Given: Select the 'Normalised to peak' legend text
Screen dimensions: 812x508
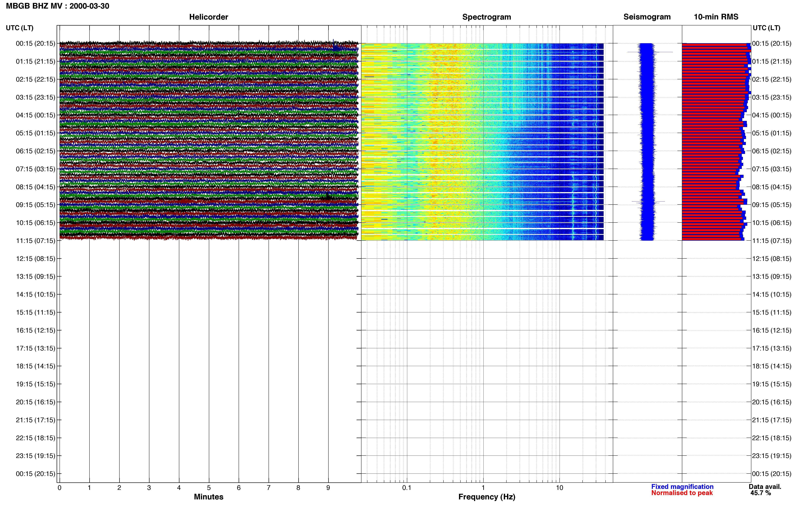Looking at the screenshot, I should (x=682, y=493).
